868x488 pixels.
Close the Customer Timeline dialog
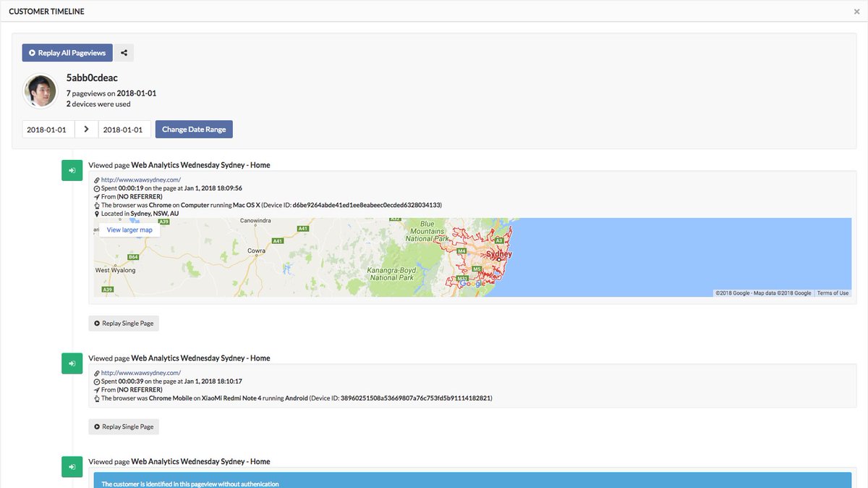click(857, 12)
